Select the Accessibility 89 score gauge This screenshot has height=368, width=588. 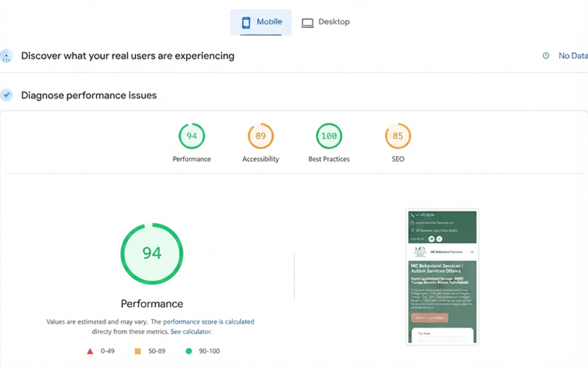click(x=261, y=136)
